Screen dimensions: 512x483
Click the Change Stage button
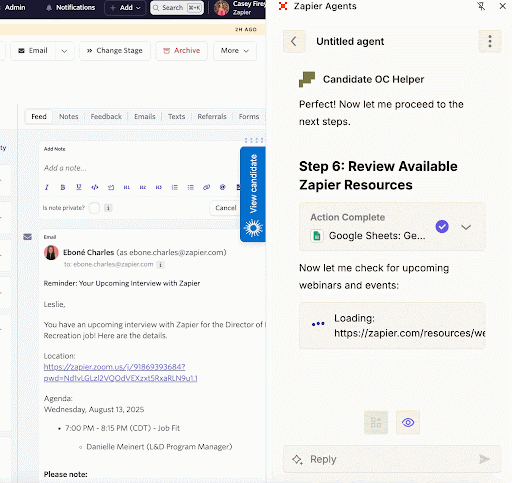click(115, 51)
